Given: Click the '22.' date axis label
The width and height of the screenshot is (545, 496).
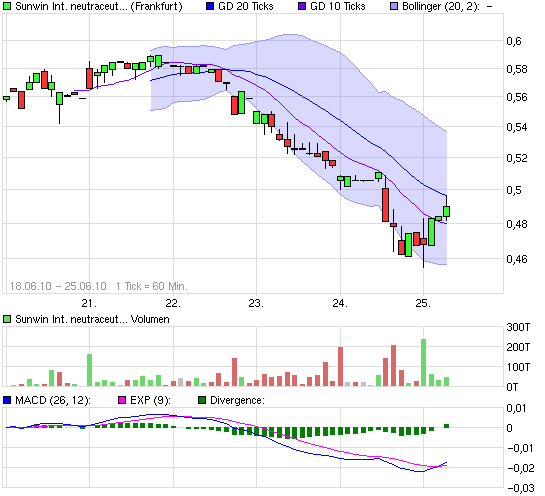Looking at the screenshot, I should 173,303.
